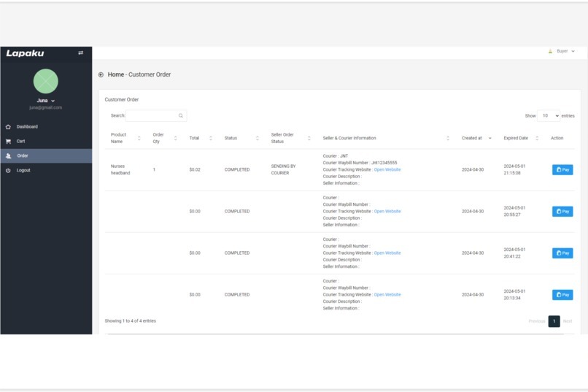Sort by the Created at column

tap(476, 138)
